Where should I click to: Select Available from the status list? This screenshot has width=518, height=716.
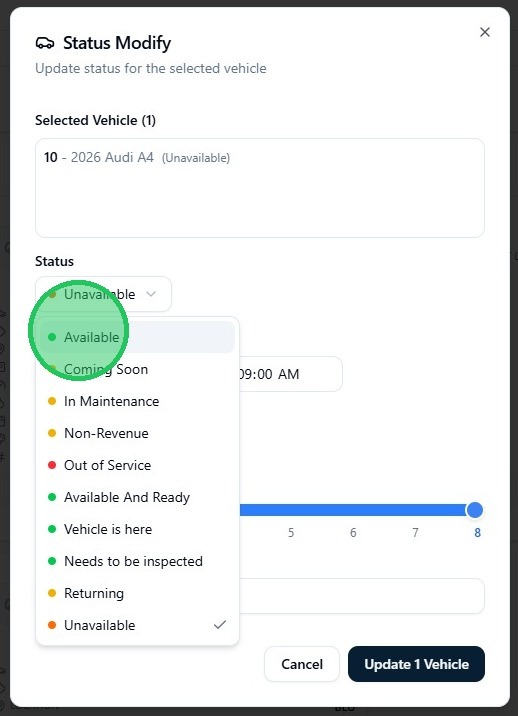pyautogui.click(x=137, y=337)
